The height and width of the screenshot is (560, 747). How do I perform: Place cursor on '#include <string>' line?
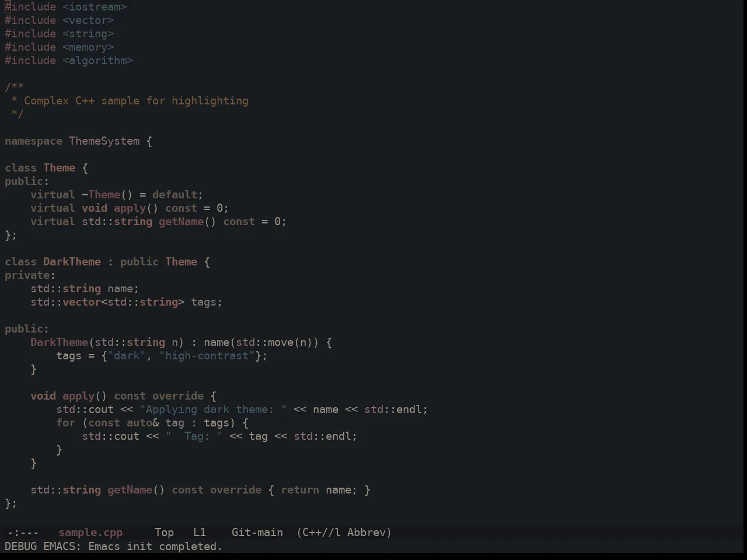coord(60,34)
